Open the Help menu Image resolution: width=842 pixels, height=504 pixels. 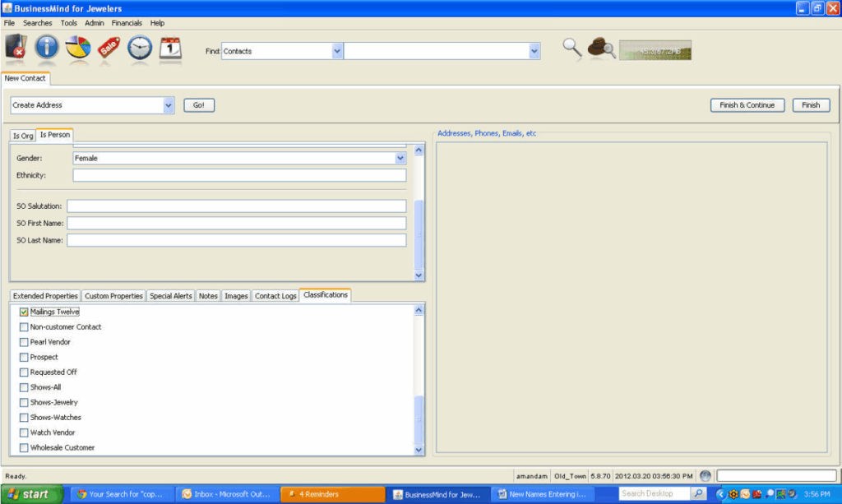point(157,23)
